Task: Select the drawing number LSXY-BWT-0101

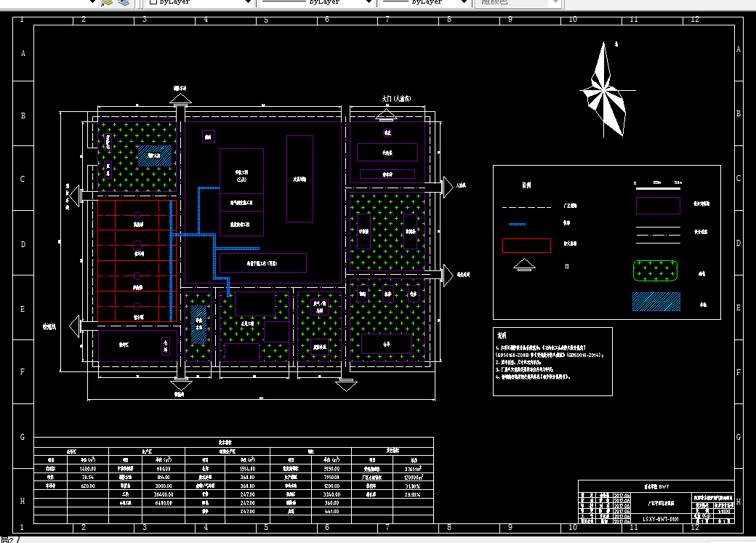Action: 661,519
